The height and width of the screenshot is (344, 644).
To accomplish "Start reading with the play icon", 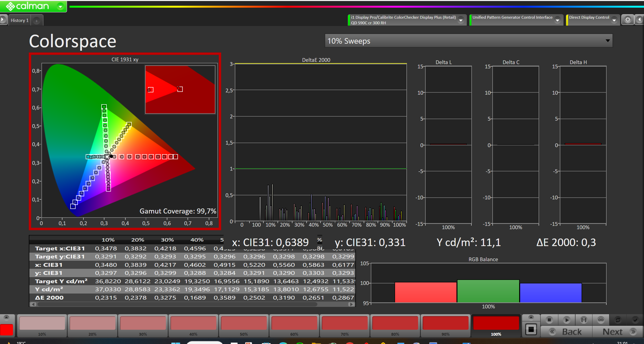I will (567, 320).
